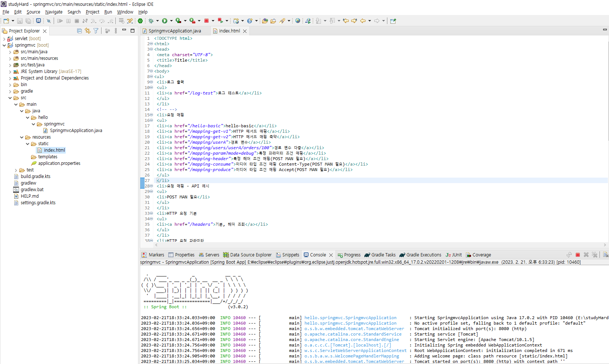
Task: Select application.properties file
Action: 59,163
